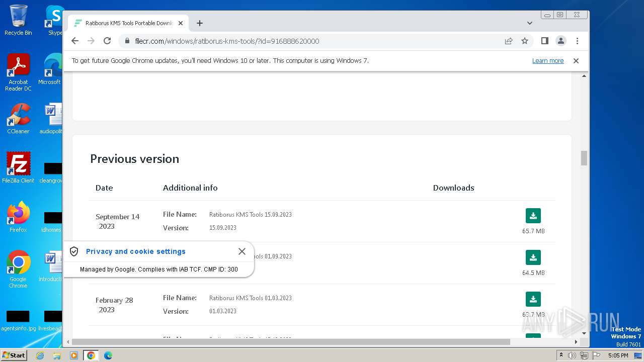Share this page using the address bar icon
Viewport: 644px width, 362px height.
click(509, 41)
